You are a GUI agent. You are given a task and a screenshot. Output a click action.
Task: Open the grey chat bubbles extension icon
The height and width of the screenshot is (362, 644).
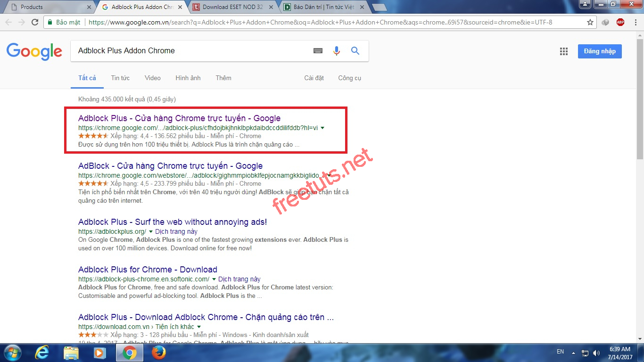pos(606,22)
